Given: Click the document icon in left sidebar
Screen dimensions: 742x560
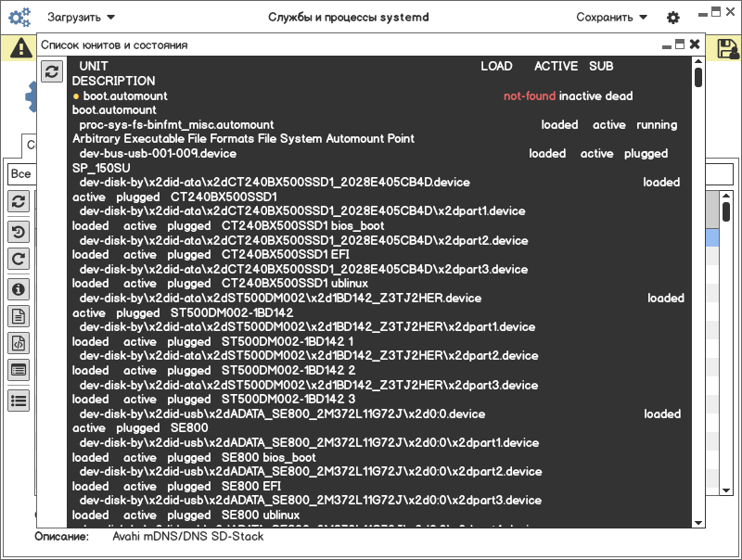Looking at the screenshot, I should point(19,316).
